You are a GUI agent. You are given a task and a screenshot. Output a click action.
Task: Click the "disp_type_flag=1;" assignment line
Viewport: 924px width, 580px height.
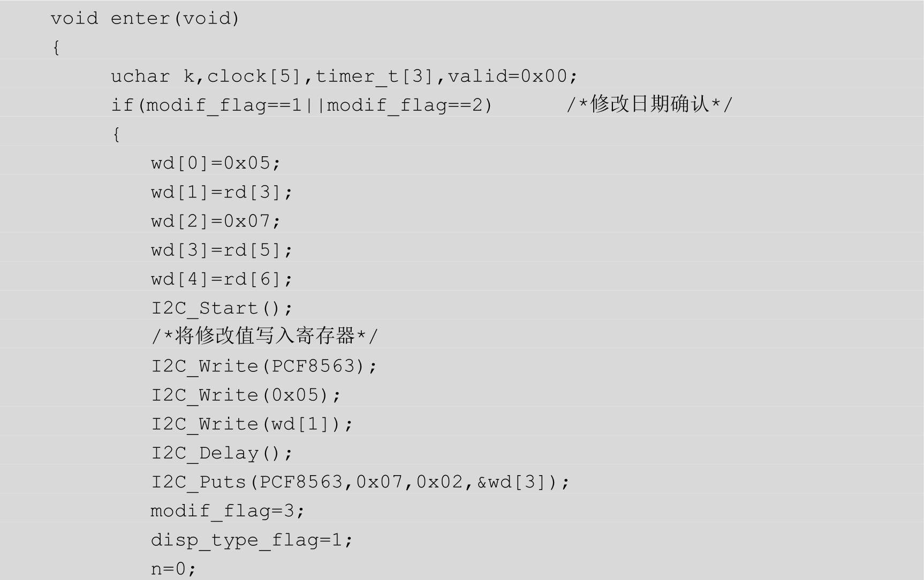(x=252, y=540)
